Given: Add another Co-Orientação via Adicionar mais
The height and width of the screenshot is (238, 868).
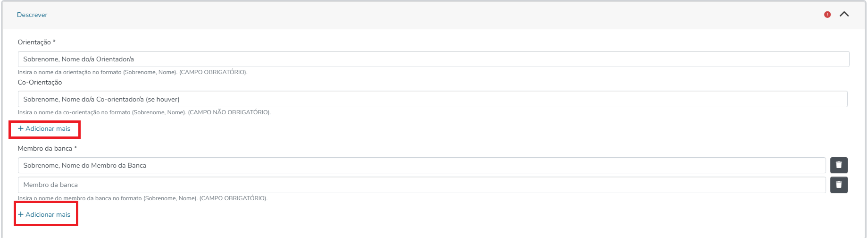Looking at the screenshot, I should click(48, 128).
